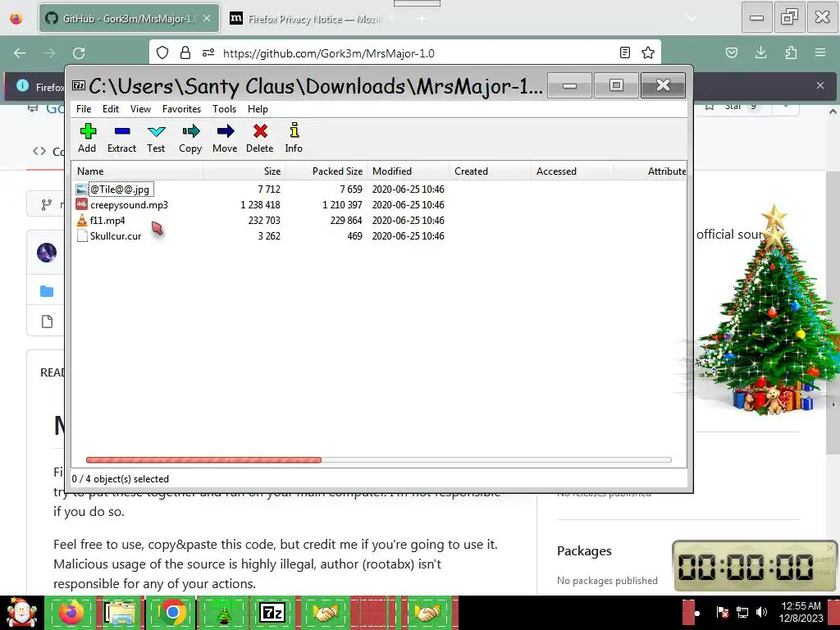Click the folder icon in the GitHub file list
The height and width of the screenshot is (630, 840).
click(47, 291)
